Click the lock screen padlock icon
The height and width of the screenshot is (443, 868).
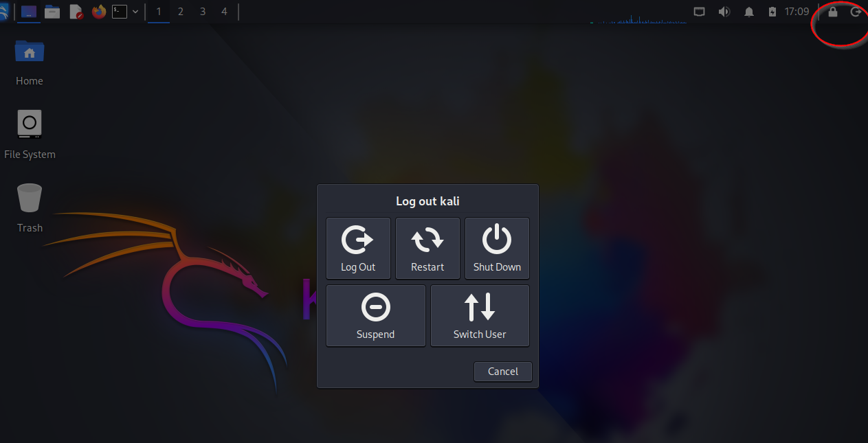(x=833, y=12)
